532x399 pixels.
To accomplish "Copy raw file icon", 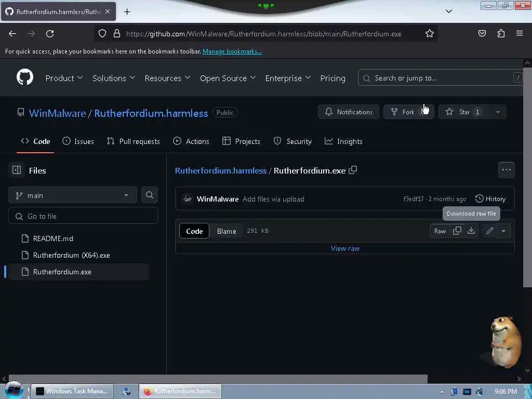I will click(457, 231).
